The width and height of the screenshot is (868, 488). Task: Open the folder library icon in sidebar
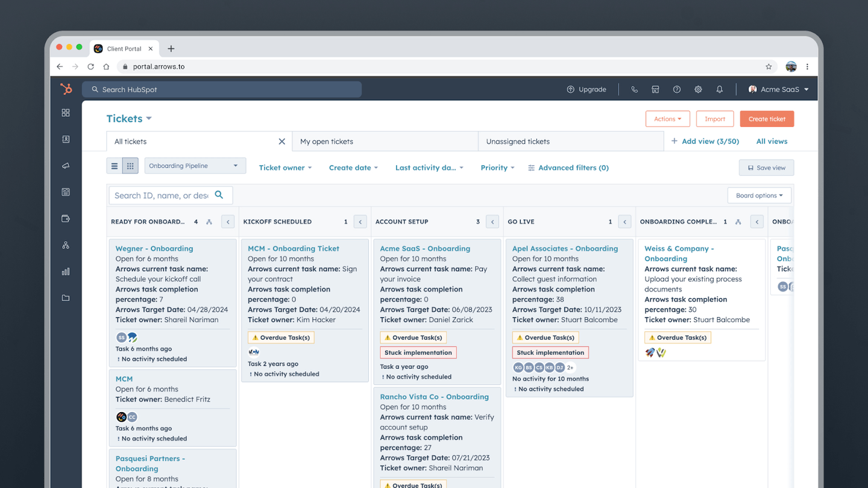pyautogui.click(x=66, y=298)
